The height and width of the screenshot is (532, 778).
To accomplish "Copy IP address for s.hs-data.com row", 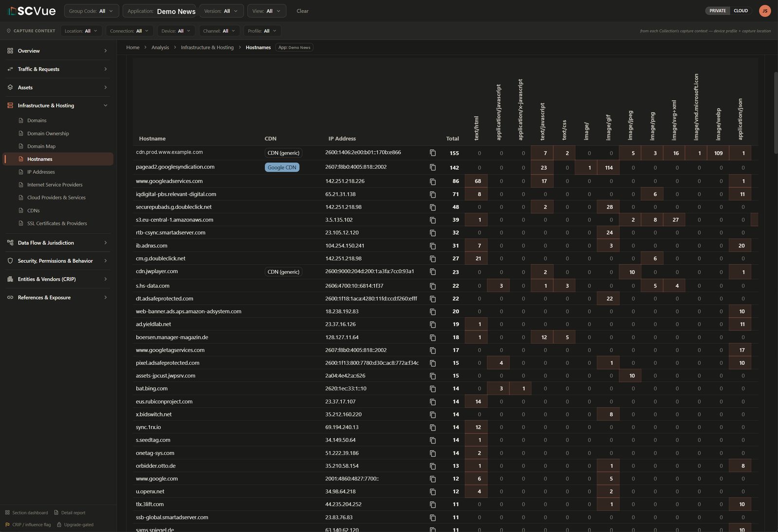I will (x=433, y=286).
